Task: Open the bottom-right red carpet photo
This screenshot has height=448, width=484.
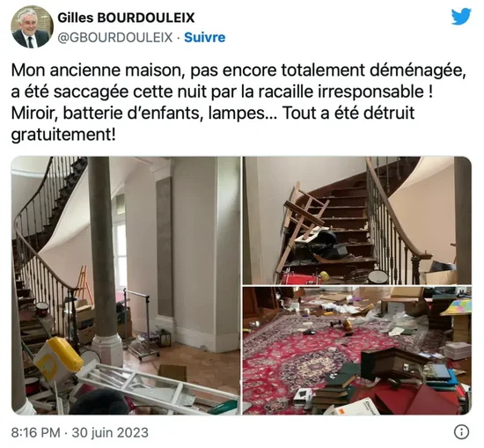Action: (357, 350)
